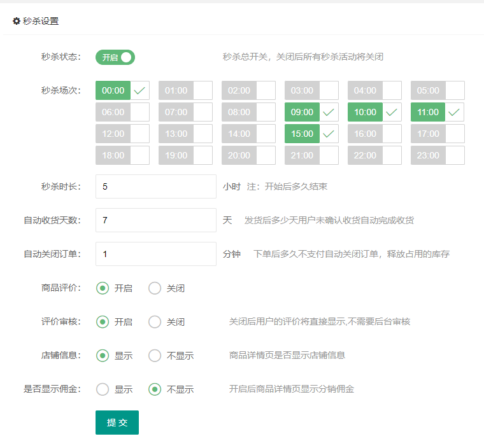This screenshot has height=448, width=484.
Task: Toggle the 秒杀状态 开启 switch off
Action: pyautogui.click(x=115, y=57)
